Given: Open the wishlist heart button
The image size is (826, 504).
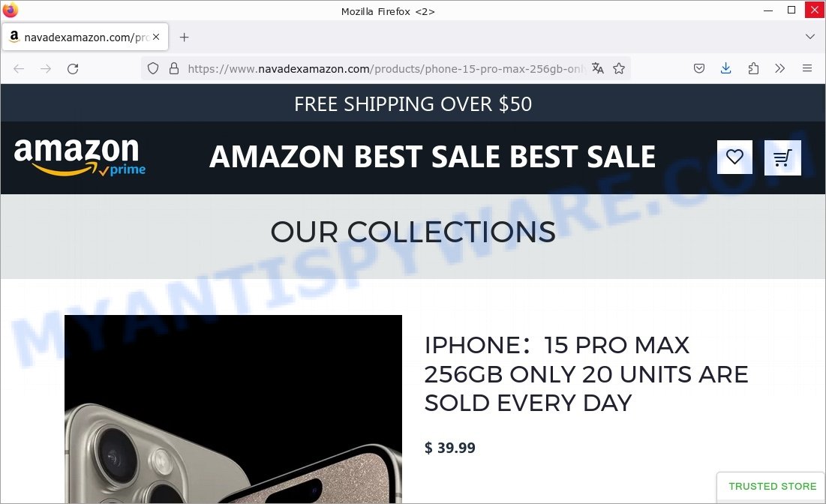Looking at the screenshot, I should (734, 157).
